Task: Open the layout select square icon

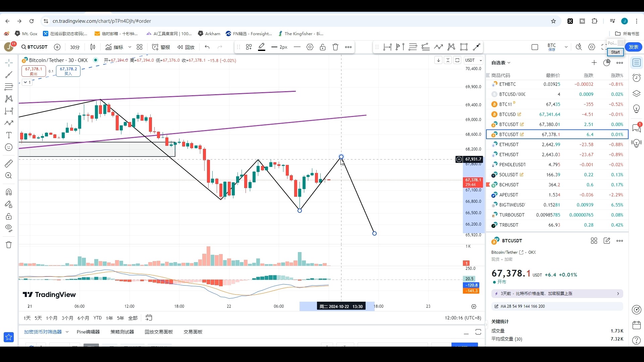Action: point(535,47)
